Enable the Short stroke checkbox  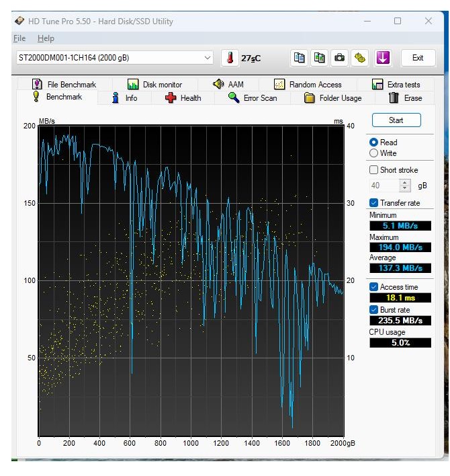point(373,170)
